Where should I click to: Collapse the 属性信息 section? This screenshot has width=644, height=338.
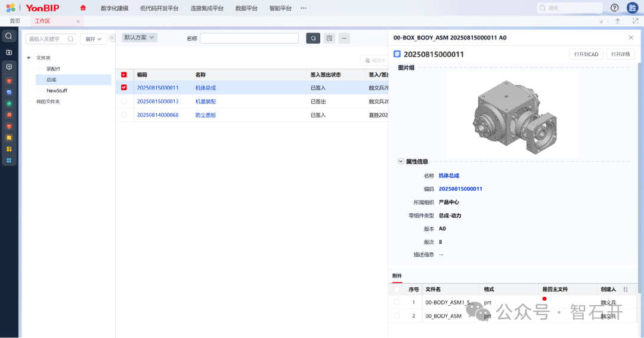(x=401, y=161)
